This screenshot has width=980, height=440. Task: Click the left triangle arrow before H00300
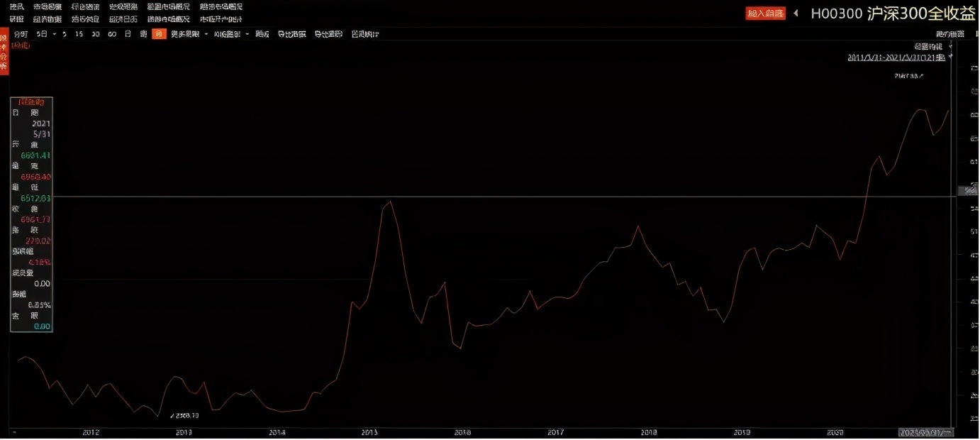tap(796, 13)
